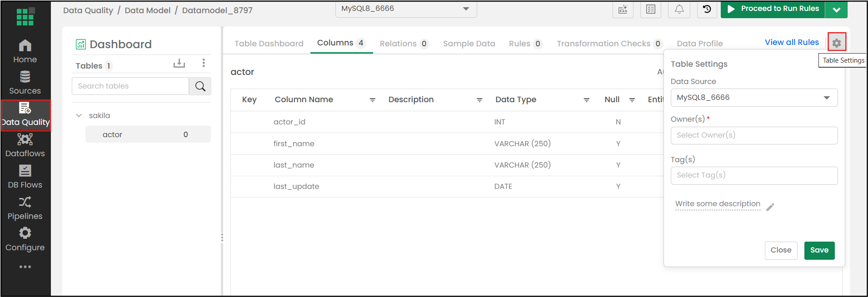Viewport: 868px width, 297px height.
Task: Go to Dataflows in sidebar
Action: pyautogui.click(x=25, y=145)
